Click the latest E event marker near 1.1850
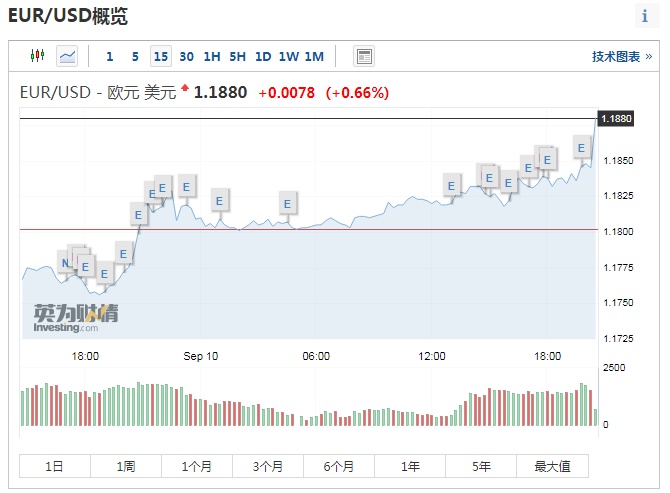Viewport: 670px width, 493px height. [x=581, y=148]
